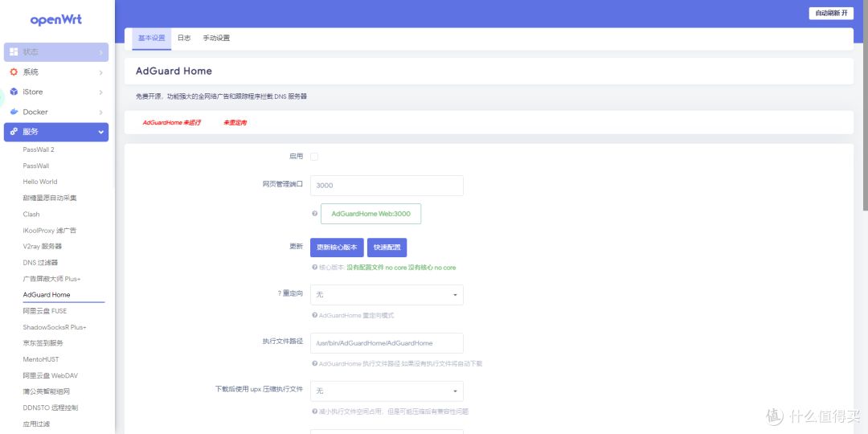The height and width of the screenshot is (434, 868).
Task: Open iKoolProxy 滤广告 page
Action: click(50, 231)
